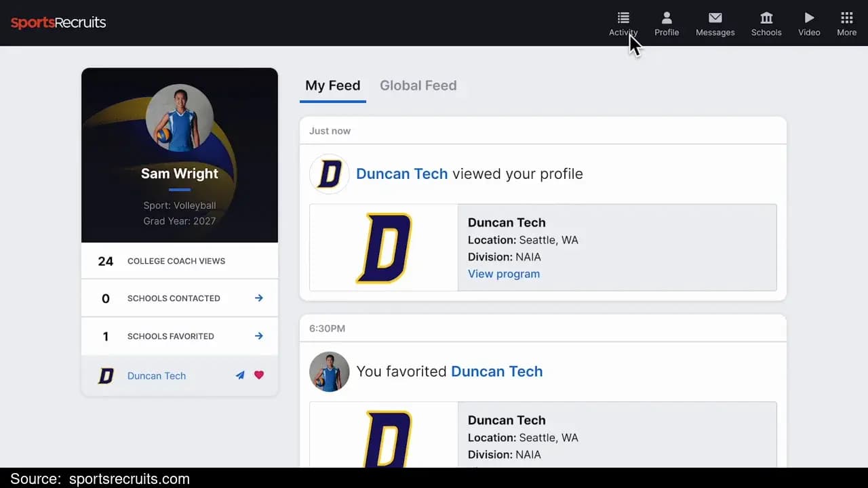Click the Sam Wright name heading
The height and width of the screenshot is (488, 868).
click(x=180, y=174)
